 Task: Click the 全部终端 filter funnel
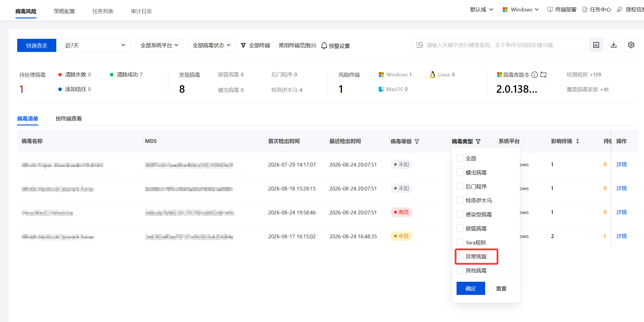[243, 45]
